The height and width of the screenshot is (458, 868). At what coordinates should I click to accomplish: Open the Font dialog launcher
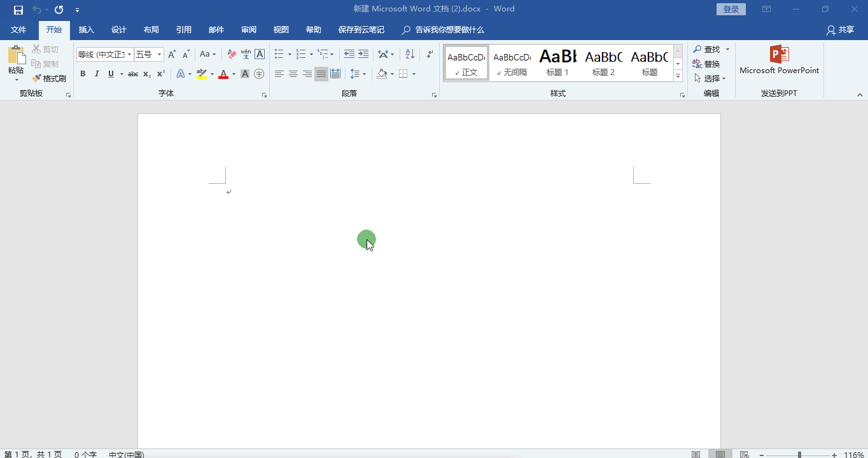pos(264,95)
